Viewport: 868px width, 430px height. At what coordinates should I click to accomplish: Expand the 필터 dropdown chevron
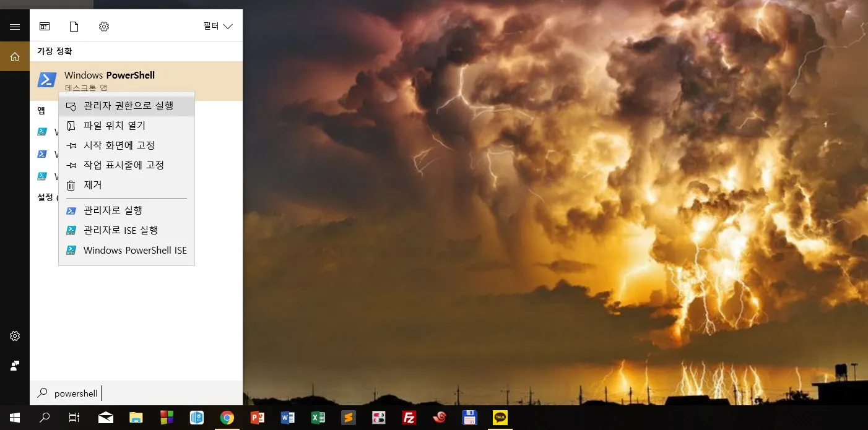tap(227, 27)
